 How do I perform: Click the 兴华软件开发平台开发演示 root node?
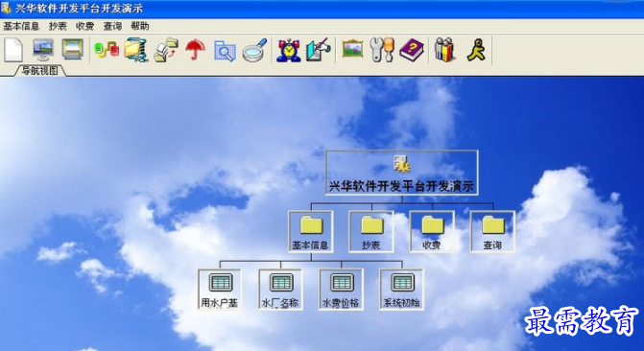click(x=402, y=173)
